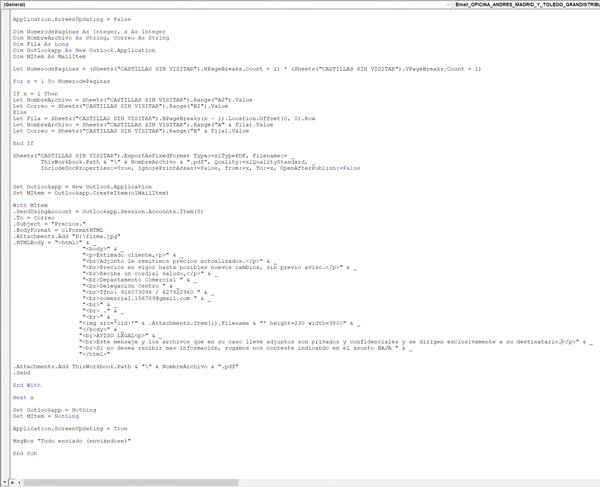Click line Dim NumerodePaginas As Integer
The height and width of the screenshot is (487, 600).
[x=89, y=32]
